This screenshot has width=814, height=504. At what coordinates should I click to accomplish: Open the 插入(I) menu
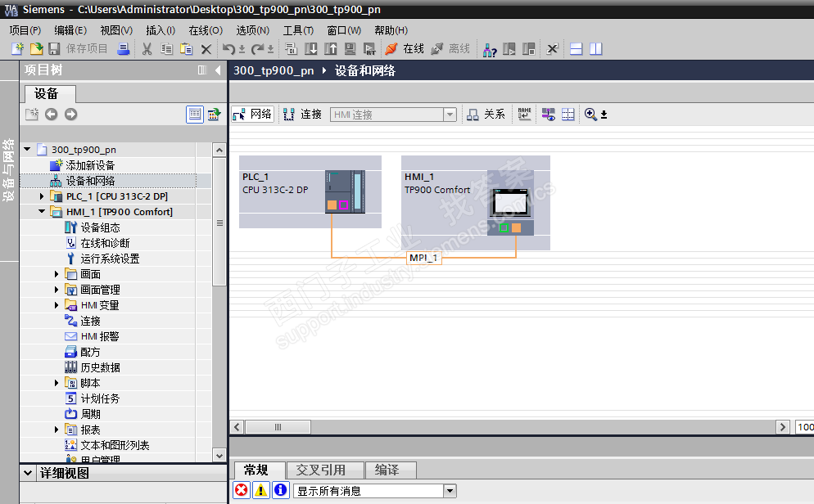[161, 30]
